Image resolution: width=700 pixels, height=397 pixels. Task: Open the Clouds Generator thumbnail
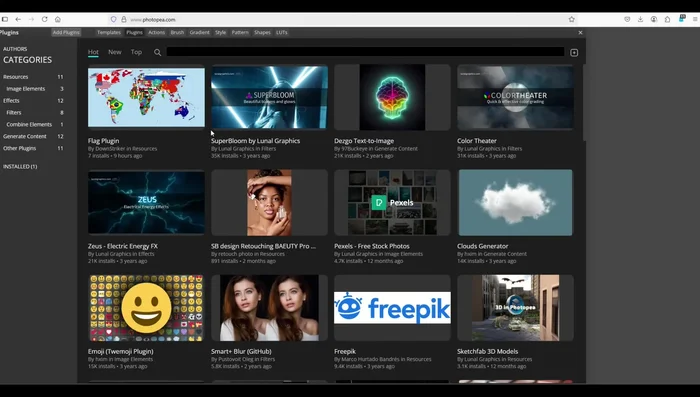pyautogui.click(x=515, y=202)
